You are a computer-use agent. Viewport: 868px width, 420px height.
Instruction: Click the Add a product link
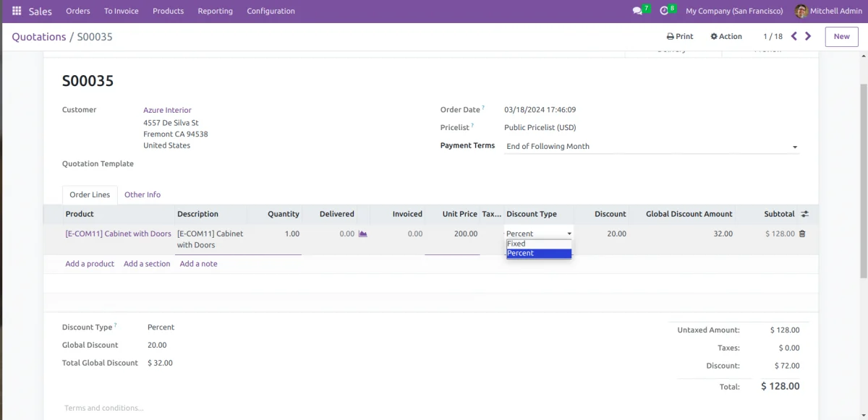pos(90,264)
